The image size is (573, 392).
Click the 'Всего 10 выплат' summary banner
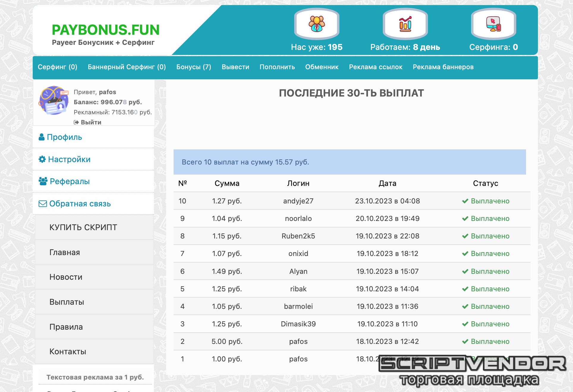pyautogui.click(x=350, y=162)
